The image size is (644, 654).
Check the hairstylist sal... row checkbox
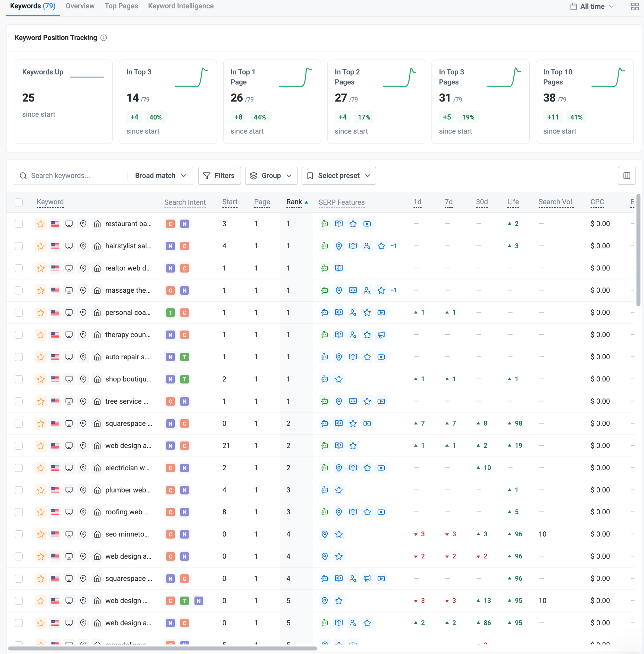19,246
